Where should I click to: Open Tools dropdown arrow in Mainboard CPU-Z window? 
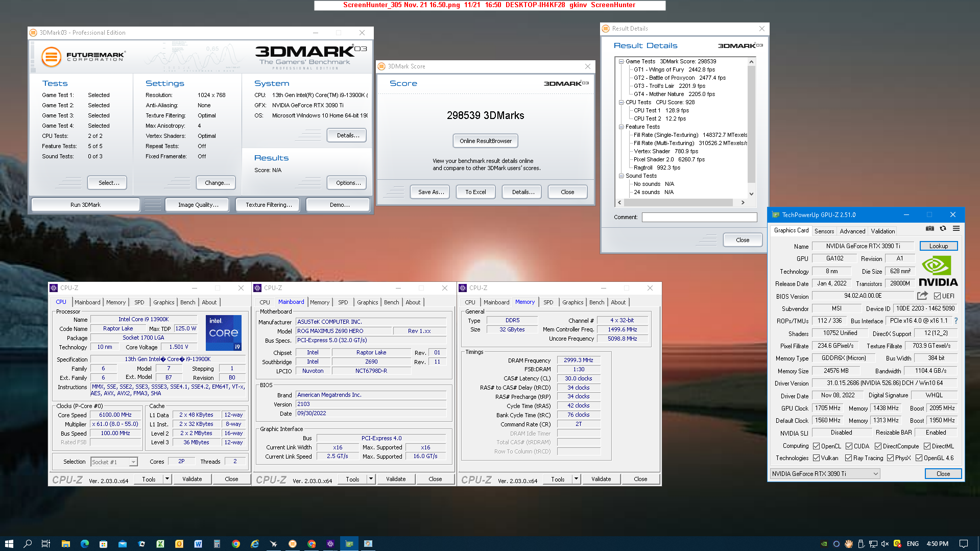point(371,479)
